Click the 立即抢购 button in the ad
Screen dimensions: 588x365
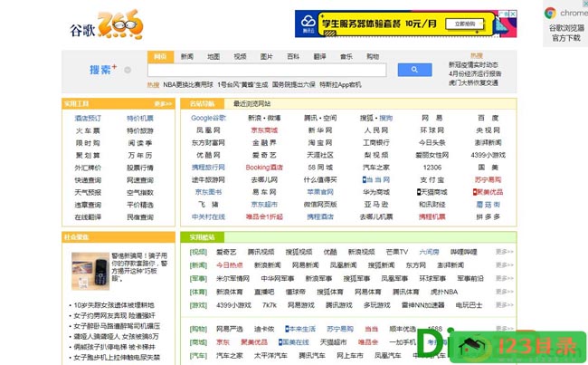tap(464, 24)
